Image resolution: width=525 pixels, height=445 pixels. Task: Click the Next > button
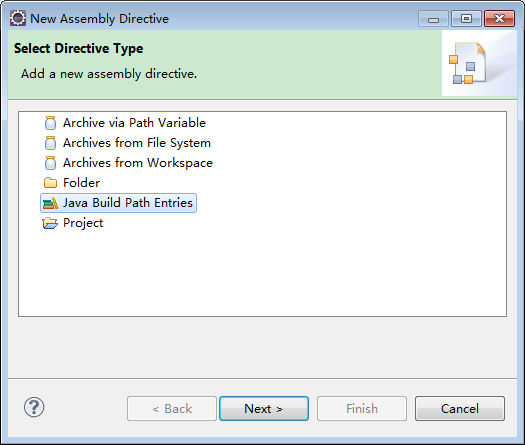point(264,409)
